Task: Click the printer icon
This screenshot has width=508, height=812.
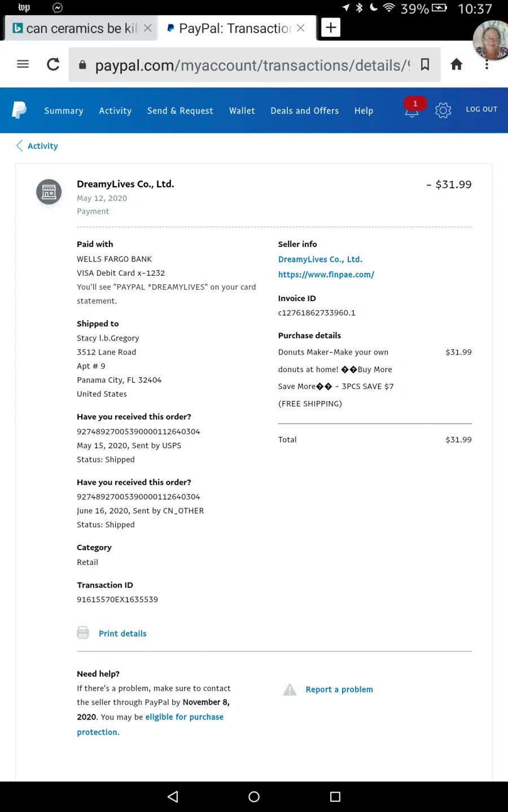Action: (x=83, y=633)
